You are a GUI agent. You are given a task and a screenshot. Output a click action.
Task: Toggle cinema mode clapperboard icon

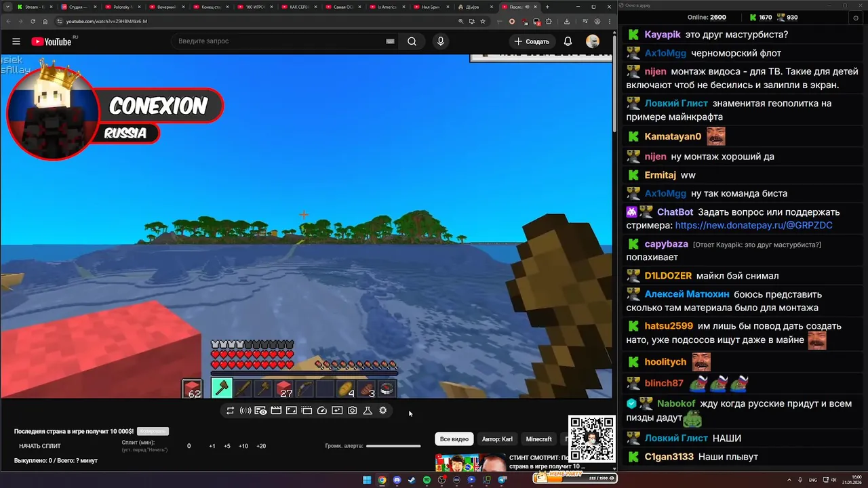(x=276, y=410)
